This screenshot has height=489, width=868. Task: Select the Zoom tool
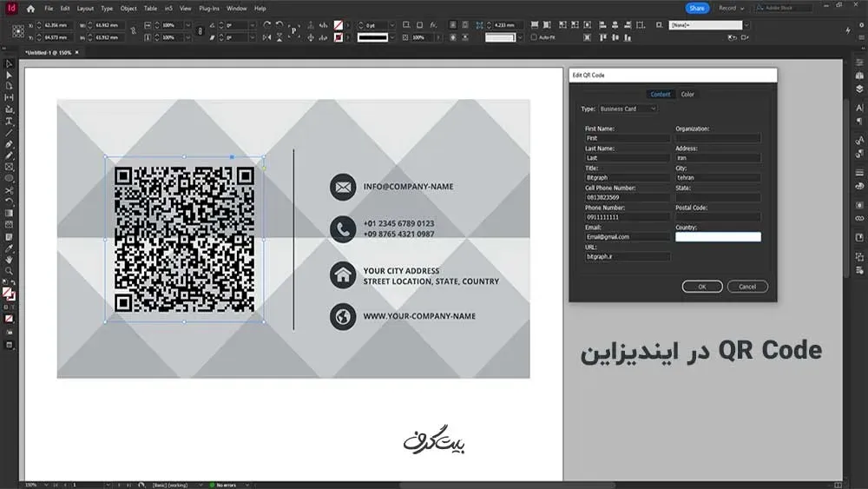tap(9, 271)
